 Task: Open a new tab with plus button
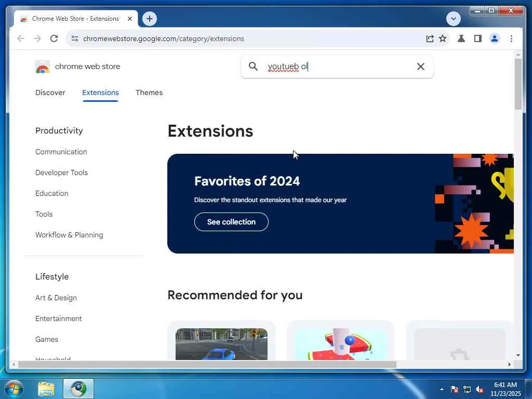pos(150,19)
